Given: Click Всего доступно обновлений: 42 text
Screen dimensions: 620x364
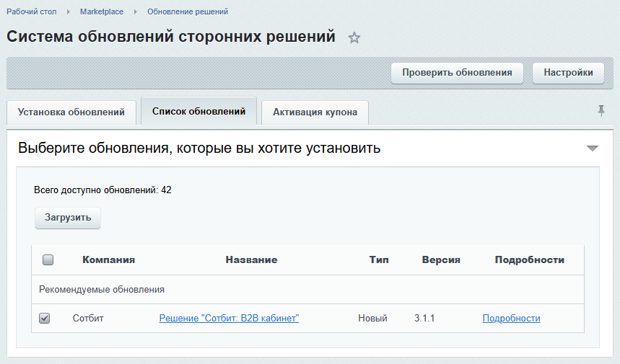Looking at the screenshot, I should [x=102, y=190].
